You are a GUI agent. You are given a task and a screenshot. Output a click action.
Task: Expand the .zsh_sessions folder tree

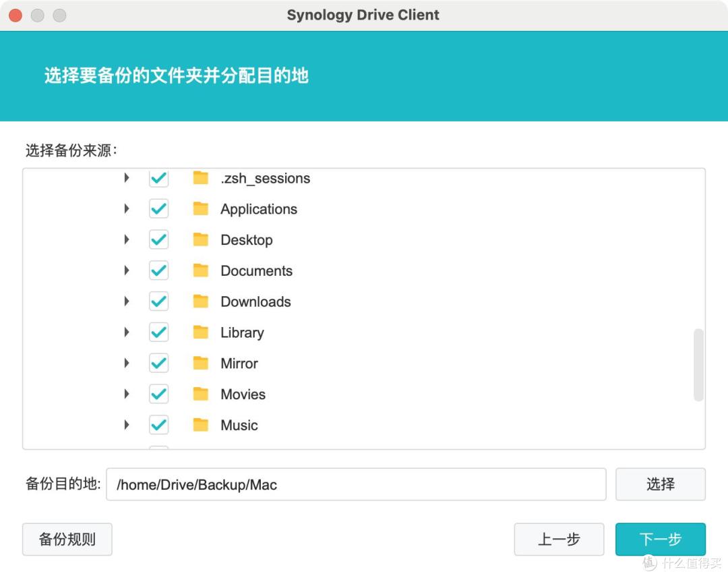tap(127, 178)
